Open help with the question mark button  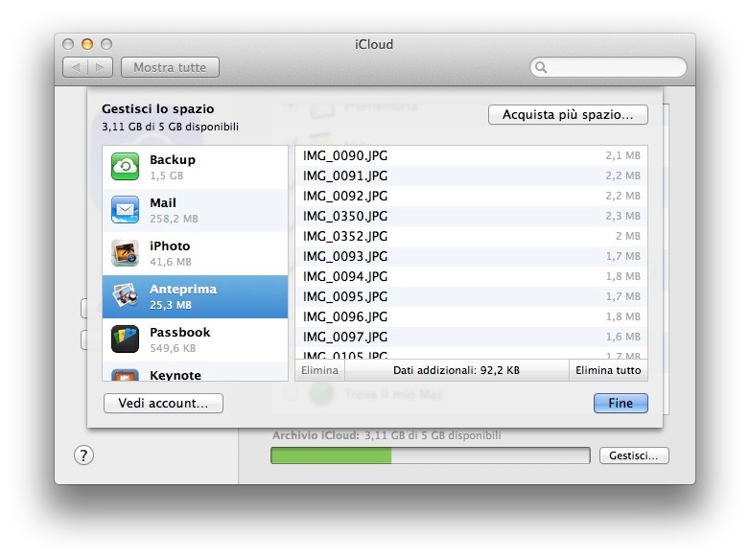click(x=84, y=455)
